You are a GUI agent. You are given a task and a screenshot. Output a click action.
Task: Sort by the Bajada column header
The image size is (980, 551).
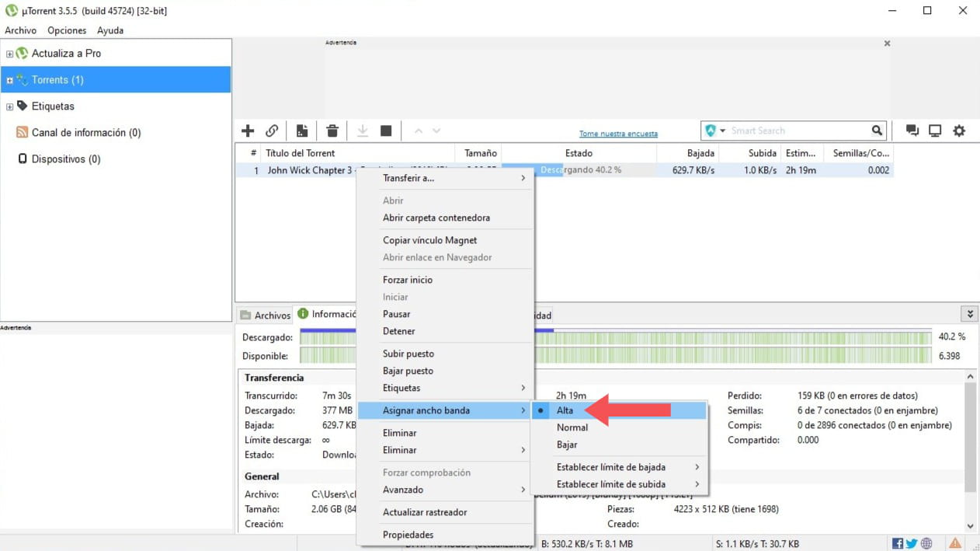pos(688,153)
